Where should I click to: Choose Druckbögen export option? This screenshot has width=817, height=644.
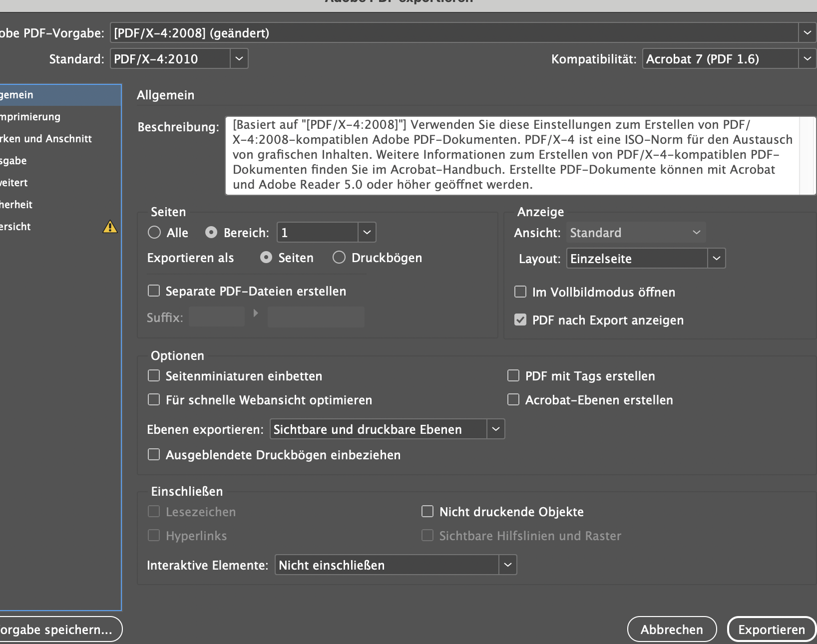pyautogui.click(x=339, y=258)
